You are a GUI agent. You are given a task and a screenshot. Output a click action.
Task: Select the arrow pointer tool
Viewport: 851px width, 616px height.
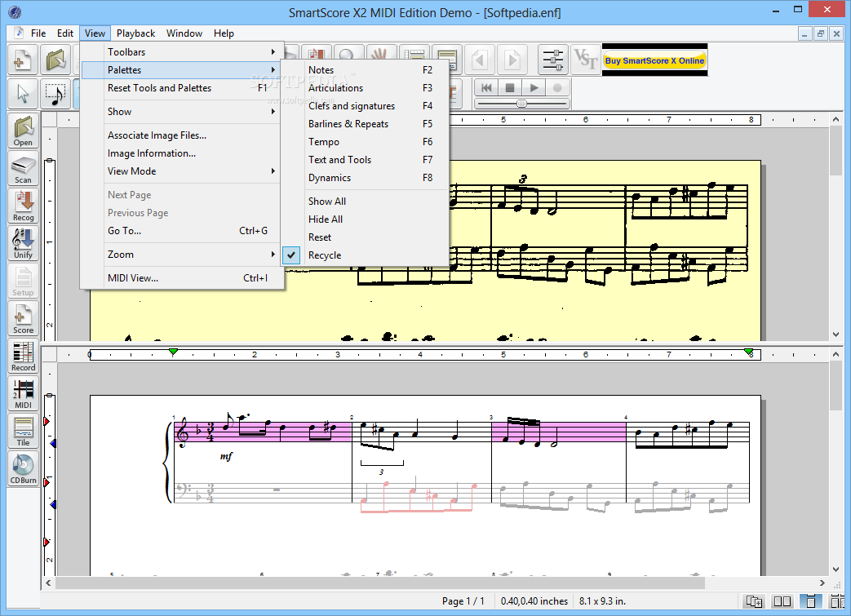pyautogui.click(x=23, y=93)
